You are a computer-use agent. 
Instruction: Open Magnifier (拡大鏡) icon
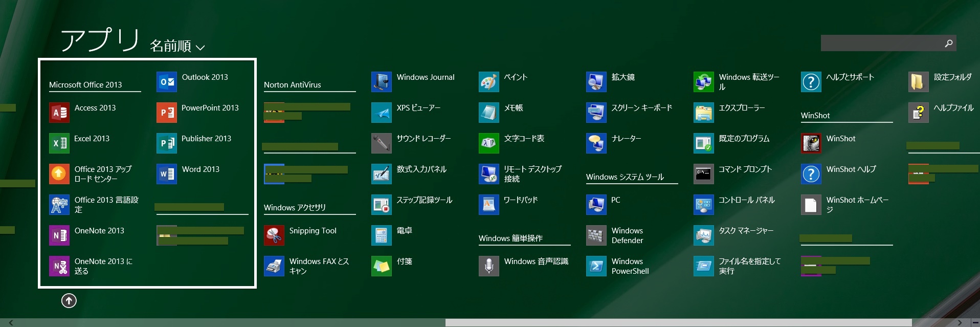point(596,82)
